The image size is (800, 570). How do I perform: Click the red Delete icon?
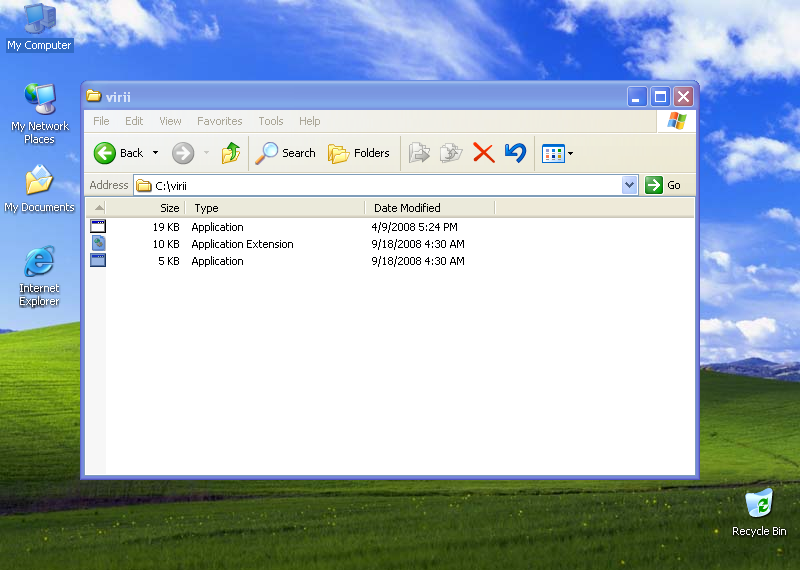click(x=484, y=153)
